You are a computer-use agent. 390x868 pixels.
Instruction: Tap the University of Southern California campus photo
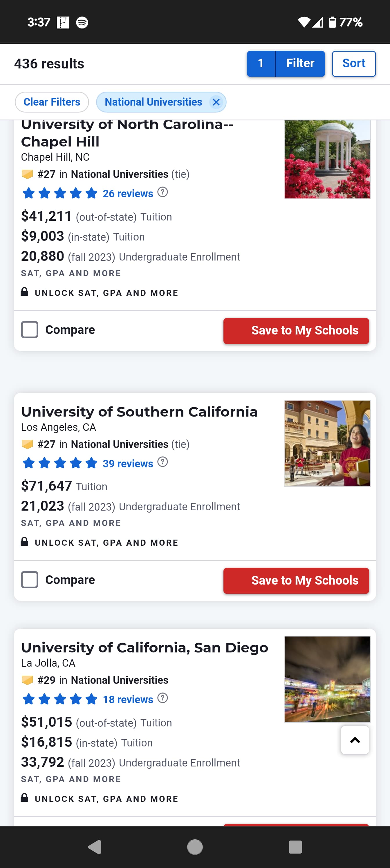pos(327,443)
